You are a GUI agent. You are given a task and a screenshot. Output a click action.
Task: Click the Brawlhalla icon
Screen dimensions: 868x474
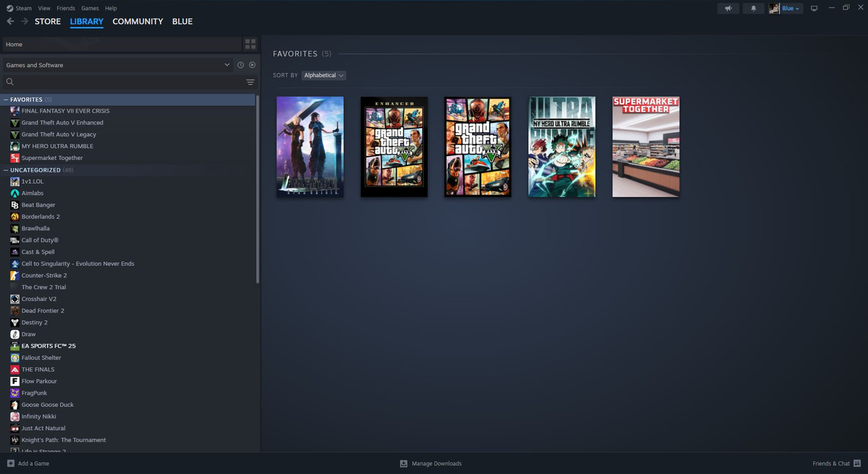click(15, 229)
